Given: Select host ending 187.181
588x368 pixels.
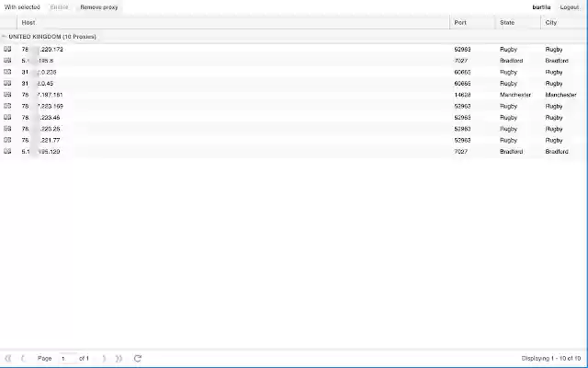Looking at the screenshot, I should (42, 95).
